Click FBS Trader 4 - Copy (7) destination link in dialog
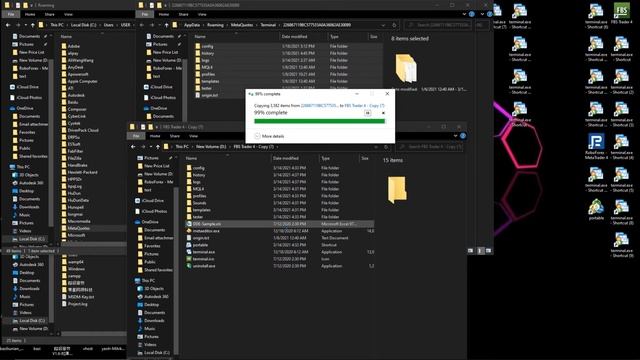 pyautogui.click(x=364, y=105)
